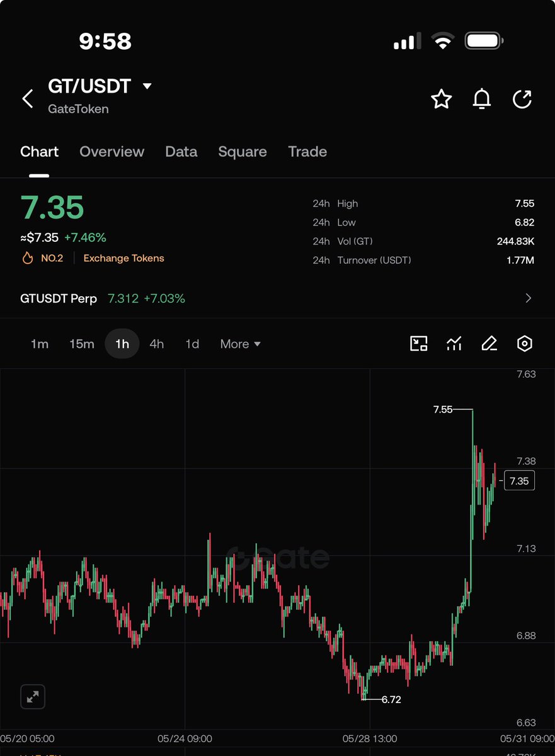The image size is (555, 756).
Task: Tap the back arrow icon
Action: [28, 98]
